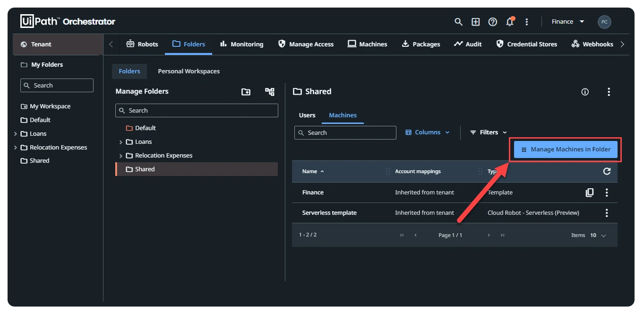Screen dimensions: 644x316
Task: Click the create new folder icon
Action: [x=246, y=92]
